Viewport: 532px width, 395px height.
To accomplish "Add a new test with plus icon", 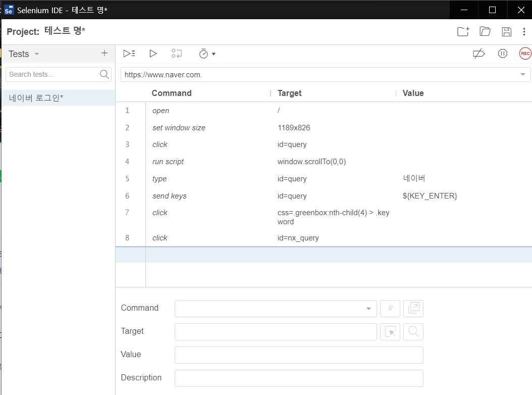I will (104, 53).
